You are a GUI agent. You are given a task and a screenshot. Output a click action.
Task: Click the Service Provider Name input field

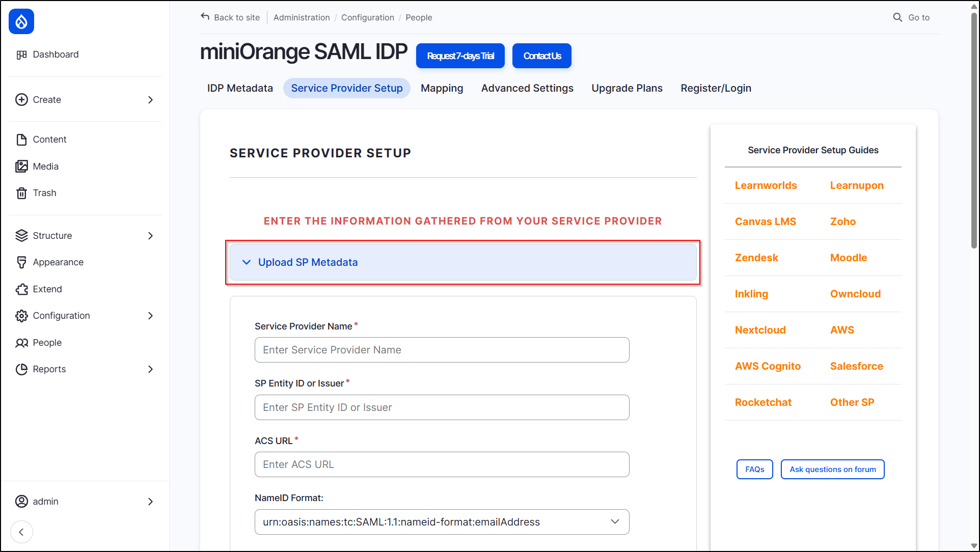[441, 350]
